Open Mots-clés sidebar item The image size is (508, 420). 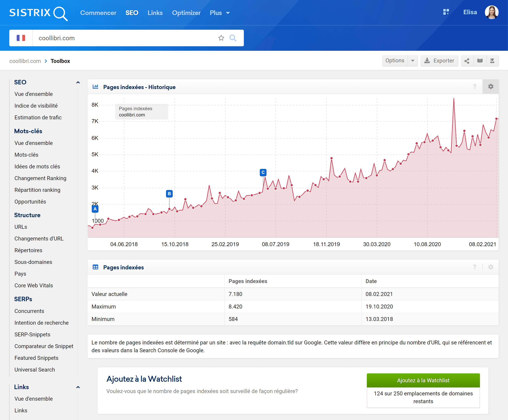coord(26,155)
